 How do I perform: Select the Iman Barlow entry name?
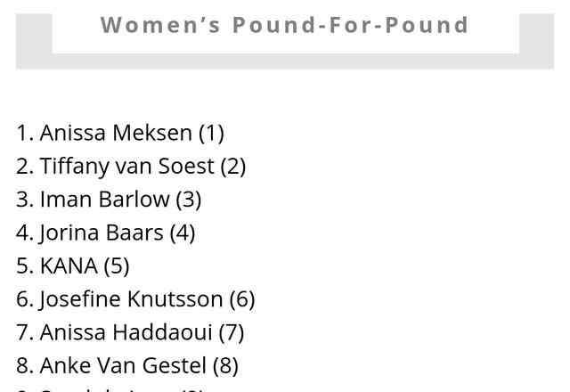(104, 199)
